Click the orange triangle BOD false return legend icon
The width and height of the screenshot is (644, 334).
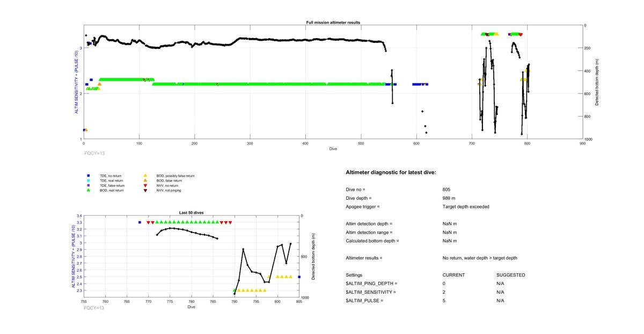pos(145,180)
